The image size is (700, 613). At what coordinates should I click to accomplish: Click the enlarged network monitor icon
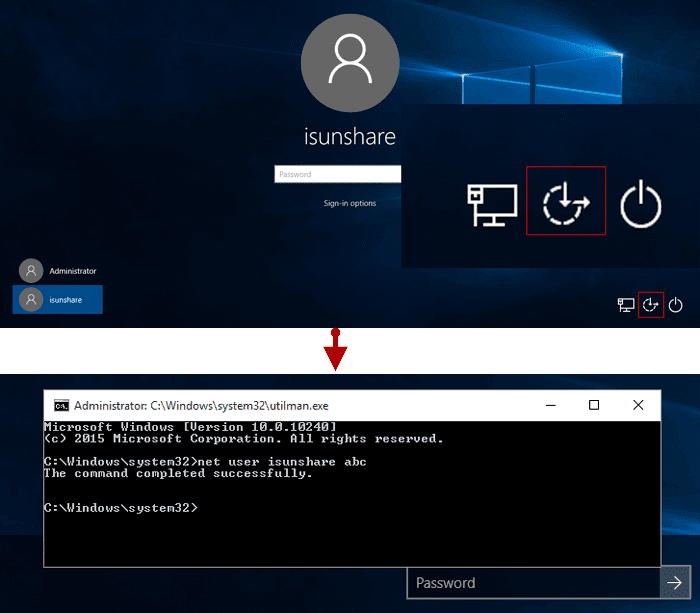point(492,205)
